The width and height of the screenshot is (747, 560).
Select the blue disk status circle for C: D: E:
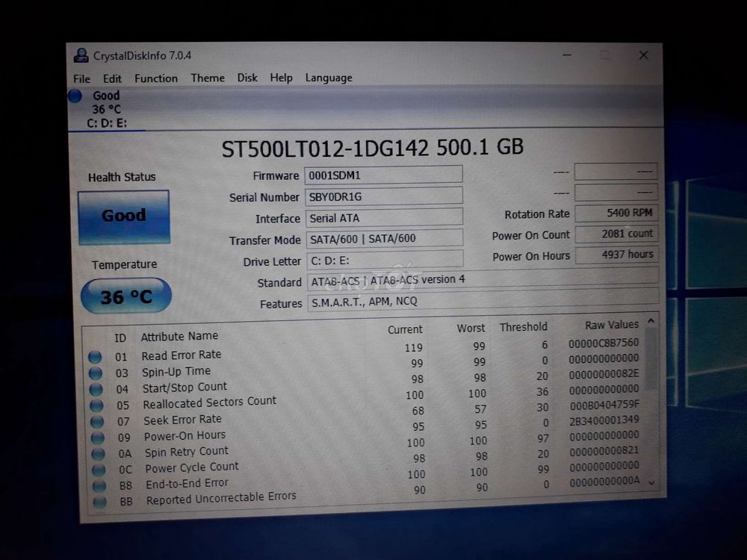[75, 96]
